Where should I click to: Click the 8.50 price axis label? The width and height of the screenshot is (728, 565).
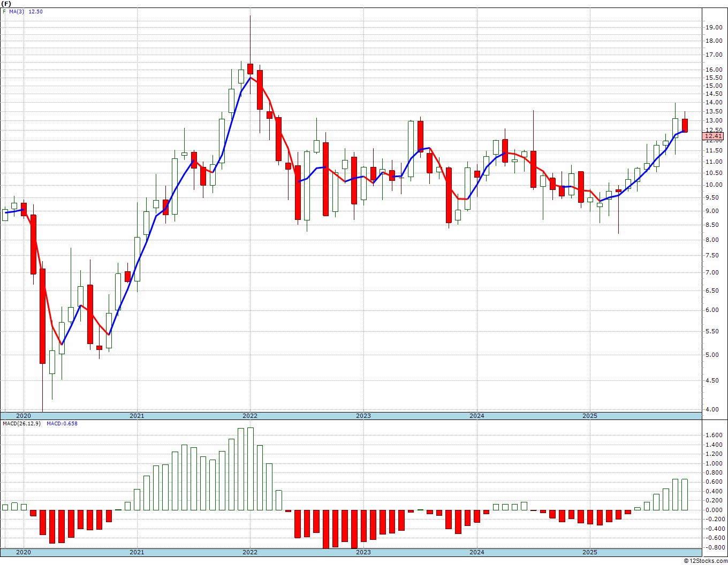point(712,225)
